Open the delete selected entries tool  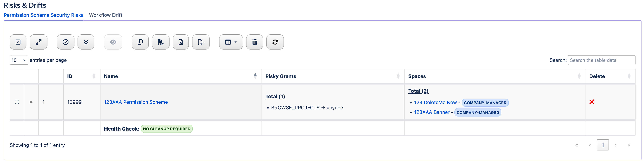[x=254, y=42]
